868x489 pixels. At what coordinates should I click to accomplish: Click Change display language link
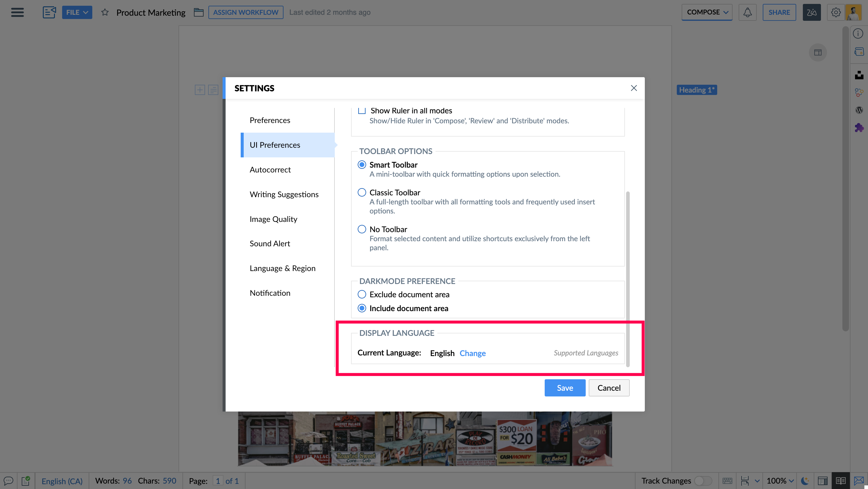pos(472,353)
